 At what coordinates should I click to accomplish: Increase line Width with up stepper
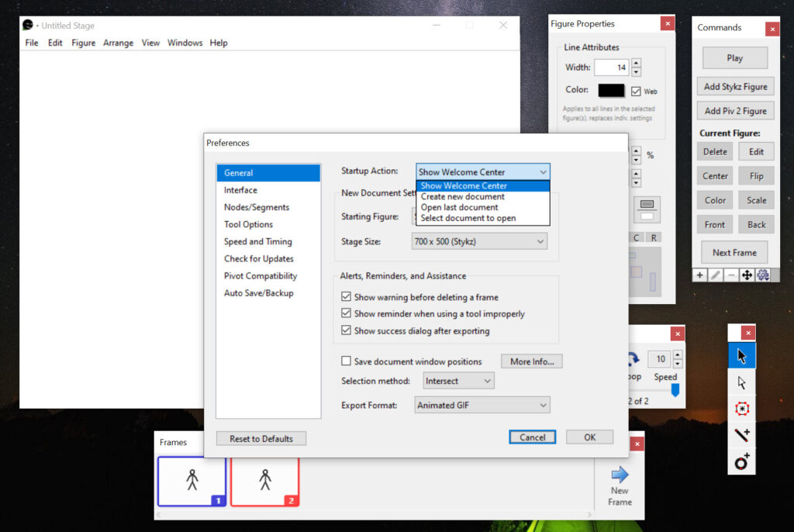[x=636, y=63]
